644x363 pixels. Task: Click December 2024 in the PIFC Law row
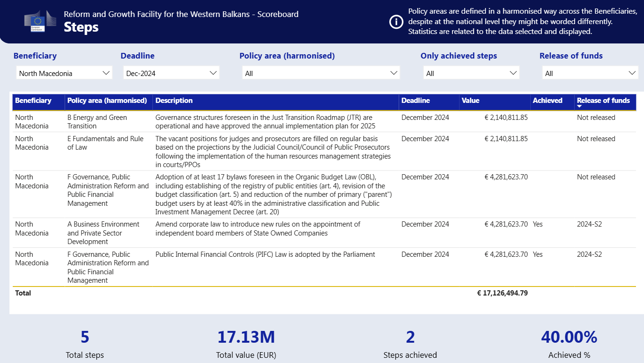pos(425,254)
